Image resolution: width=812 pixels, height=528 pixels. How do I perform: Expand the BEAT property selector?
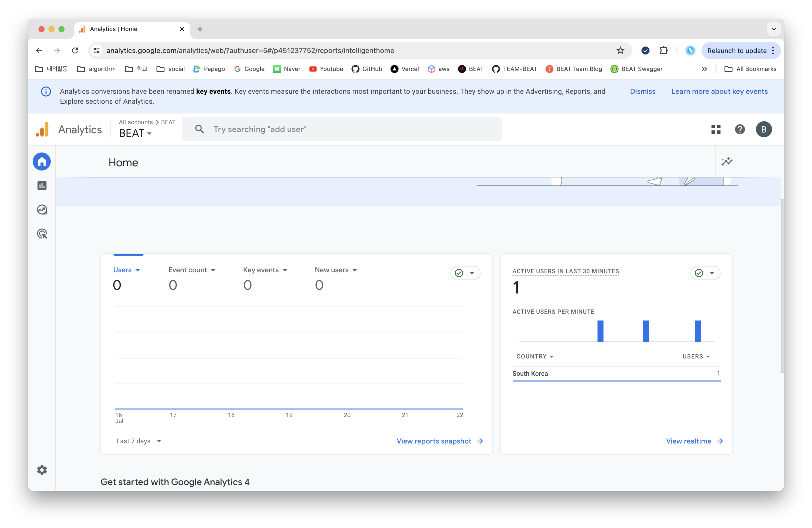click(135, 133)
